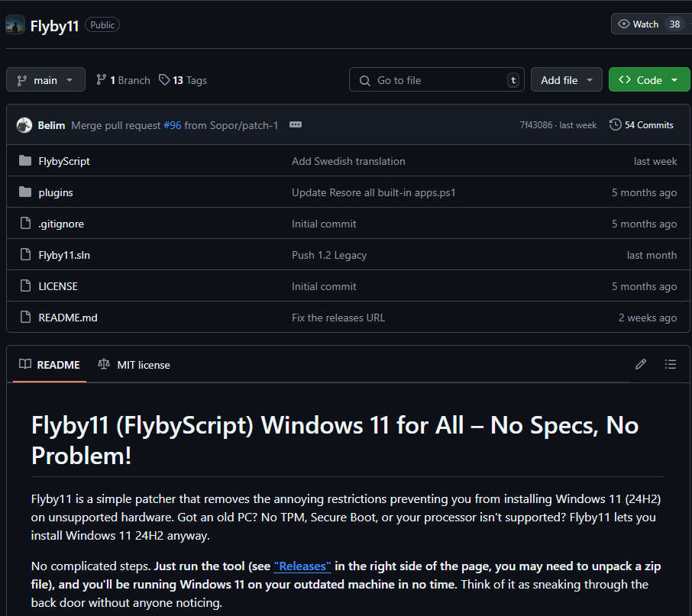
Task: Click the "last month" timestamp for Flyby11.sln
Action: click(x=652, y=255)
